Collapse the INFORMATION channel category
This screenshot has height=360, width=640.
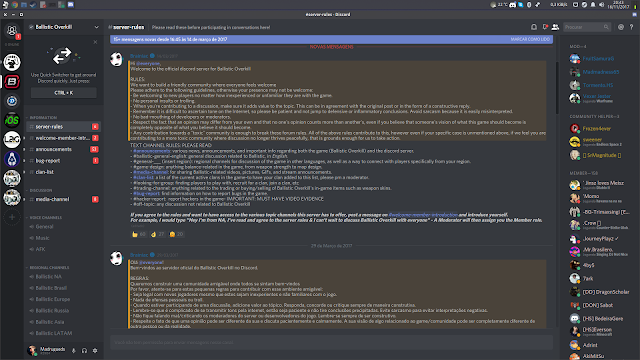pyautogui.click(x=43, y=118)
